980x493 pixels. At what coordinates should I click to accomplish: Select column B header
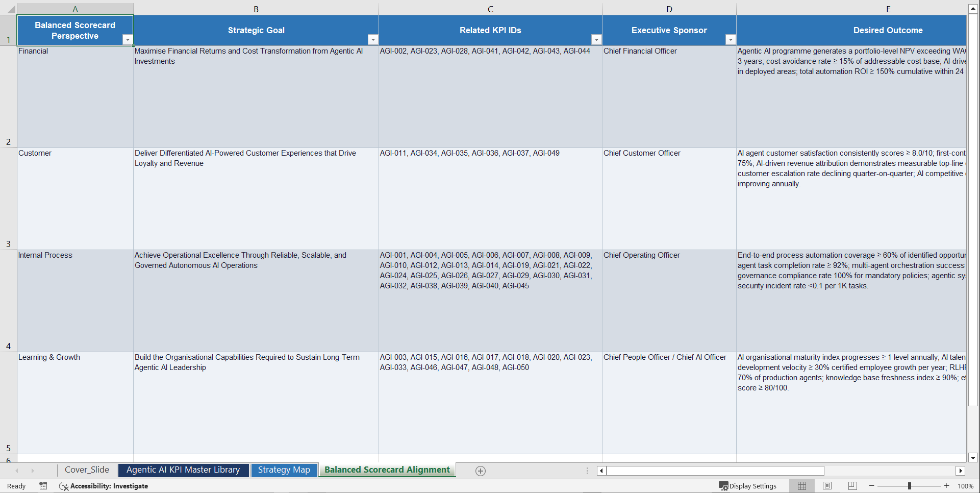(256, 9)
